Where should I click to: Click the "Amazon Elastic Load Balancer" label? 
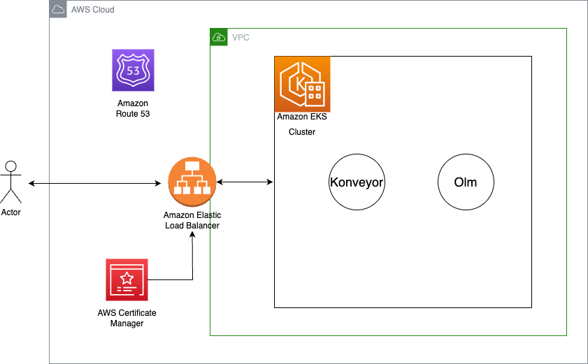point(192,220)
